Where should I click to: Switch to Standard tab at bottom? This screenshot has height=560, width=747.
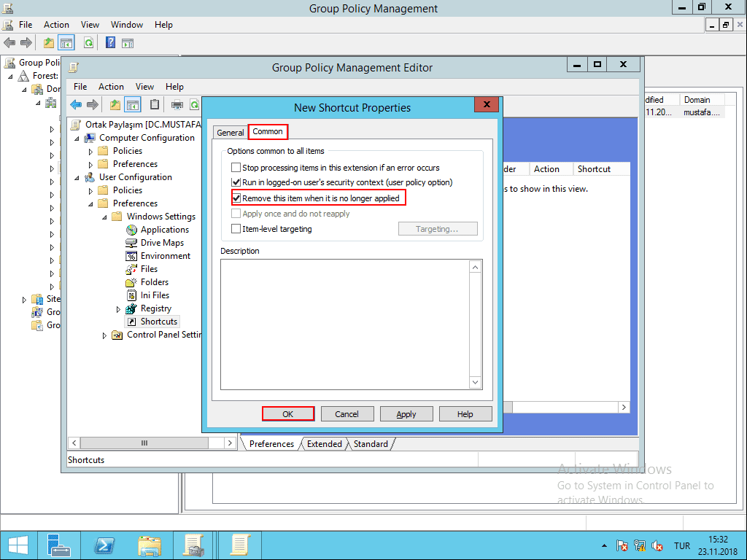[371, 444]
